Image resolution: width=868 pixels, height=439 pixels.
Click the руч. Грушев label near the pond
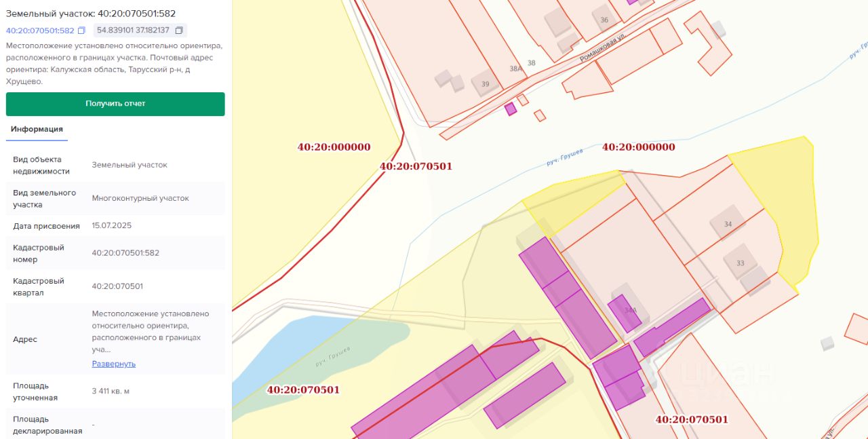pos(333,357)
